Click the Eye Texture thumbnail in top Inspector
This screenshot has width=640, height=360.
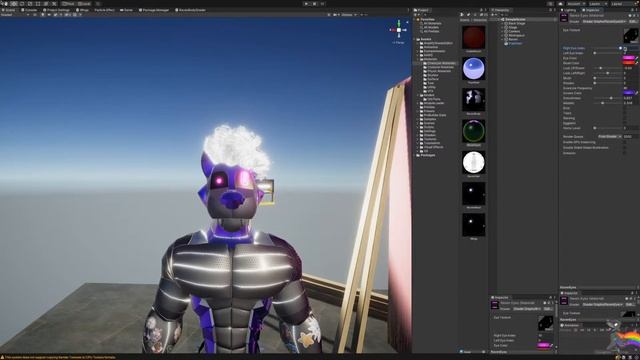coord(631,36)
